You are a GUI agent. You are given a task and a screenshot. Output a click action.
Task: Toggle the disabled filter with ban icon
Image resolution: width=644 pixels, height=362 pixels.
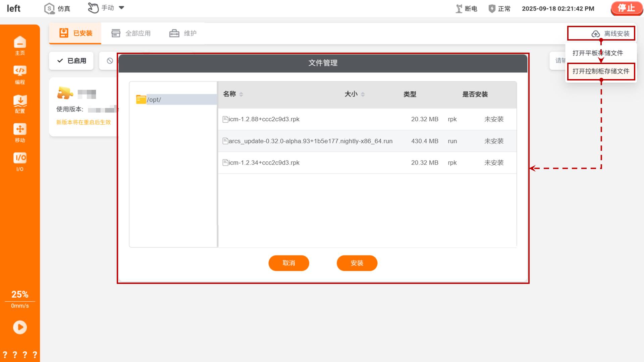(x=110, y=61)
